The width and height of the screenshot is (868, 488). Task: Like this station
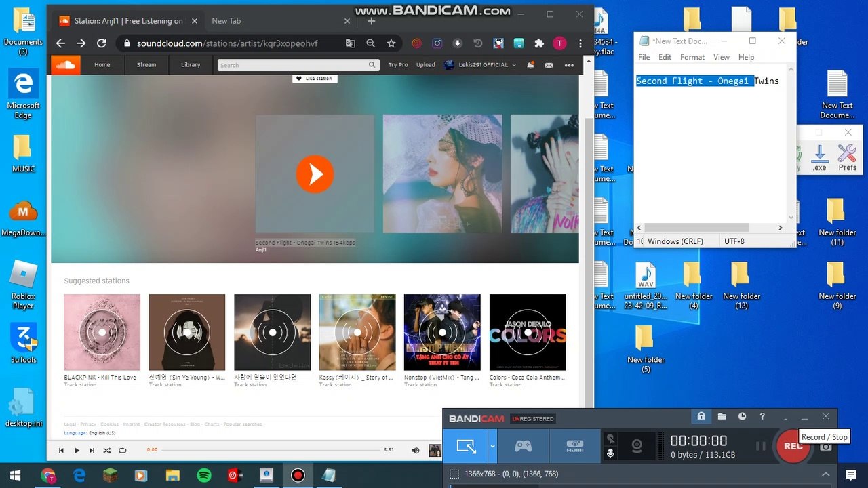coord(315,79)
